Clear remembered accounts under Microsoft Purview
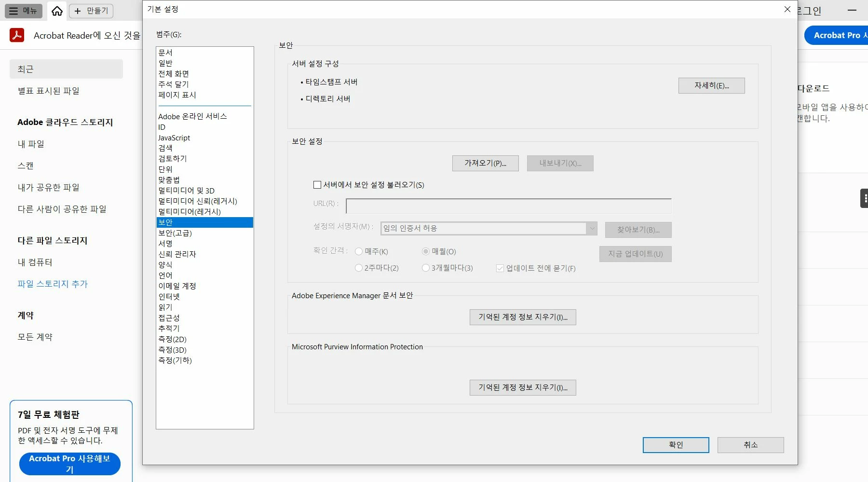 (523, 387)
